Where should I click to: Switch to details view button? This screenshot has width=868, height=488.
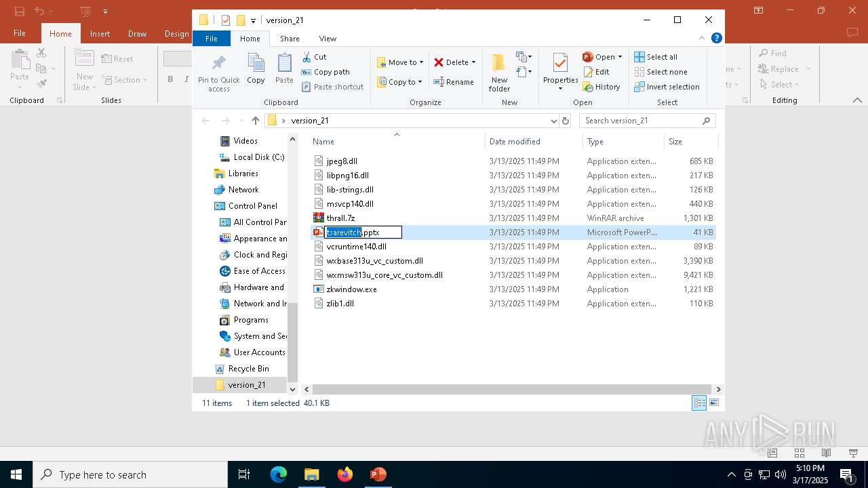coord(699,403)
